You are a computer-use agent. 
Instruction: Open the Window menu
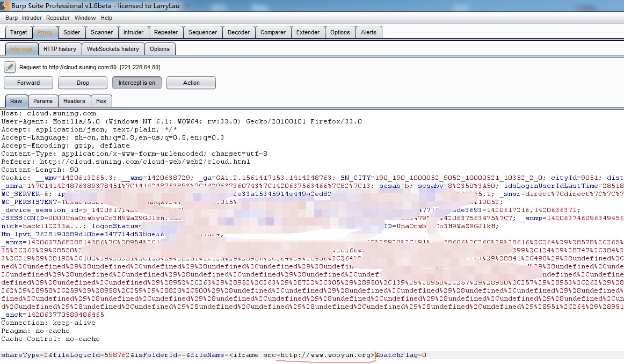(85, 18)
